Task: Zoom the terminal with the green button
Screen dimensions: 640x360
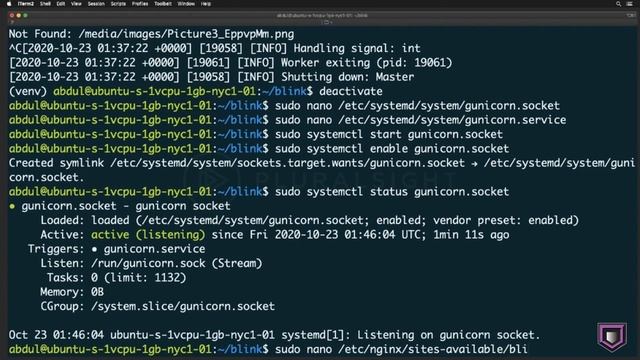Action: 25,16
